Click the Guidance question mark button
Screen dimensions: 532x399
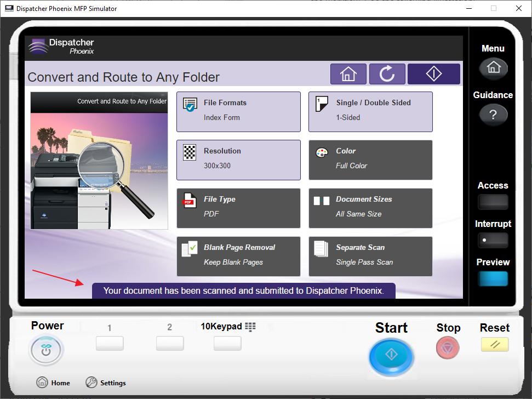pos(493,115)
